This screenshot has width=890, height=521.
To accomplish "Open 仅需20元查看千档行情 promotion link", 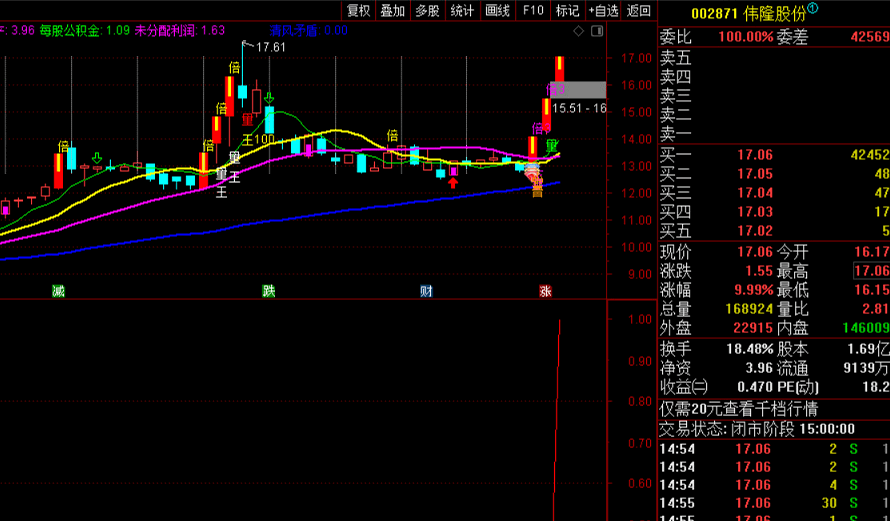I will tap(738, 409).
